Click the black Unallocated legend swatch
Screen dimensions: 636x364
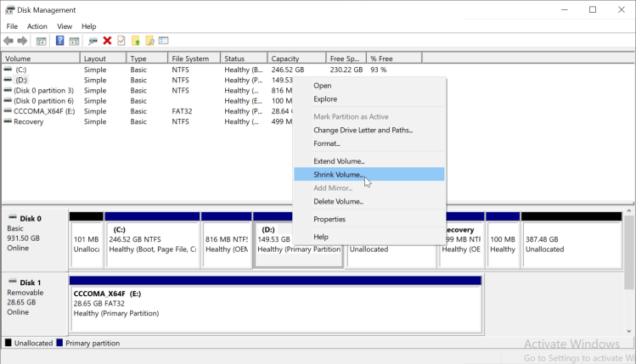8,343
